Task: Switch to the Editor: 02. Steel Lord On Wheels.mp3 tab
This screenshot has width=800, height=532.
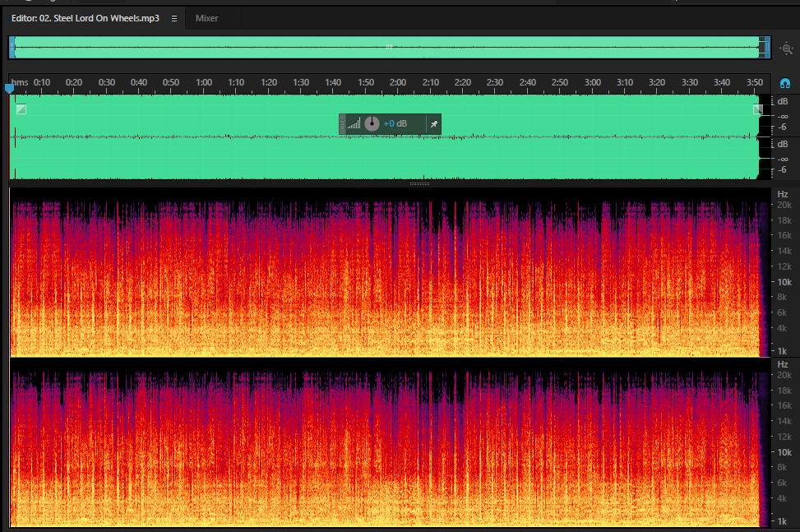Action: pyautogui.click(x=86, y=18)
